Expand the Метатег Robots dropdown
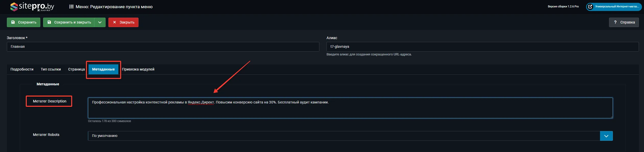This screenshot has width=644, height=152. tap(606, 136)
